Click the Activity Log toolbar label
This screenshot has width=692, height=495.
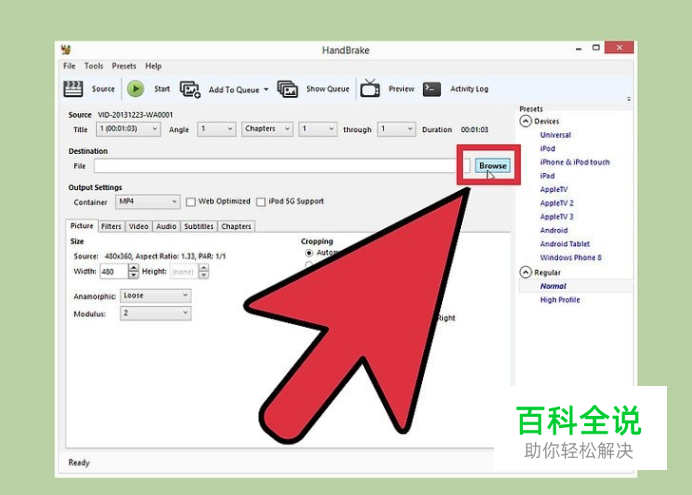469,89
